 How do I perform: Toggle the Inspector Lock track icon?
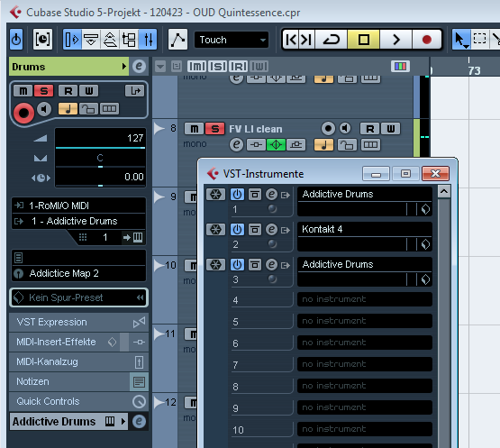(x=88, y=109)
